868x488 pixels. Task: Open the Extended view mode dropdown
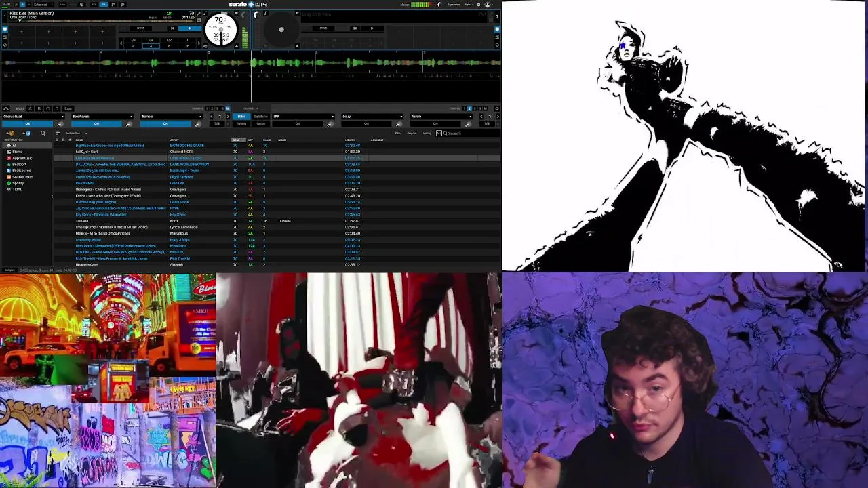coord(42,5)
